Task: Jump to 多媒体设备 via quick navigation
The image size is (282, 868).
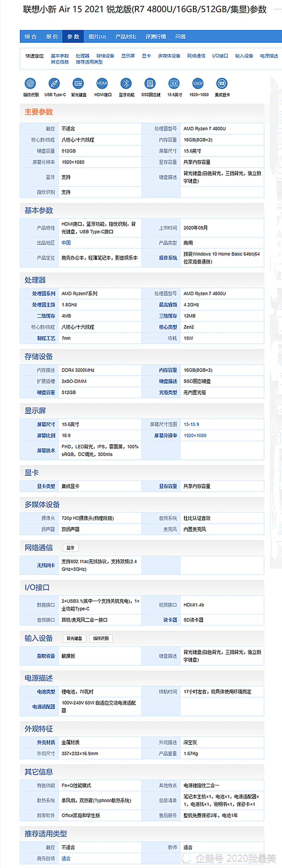Action: point(169,56)
